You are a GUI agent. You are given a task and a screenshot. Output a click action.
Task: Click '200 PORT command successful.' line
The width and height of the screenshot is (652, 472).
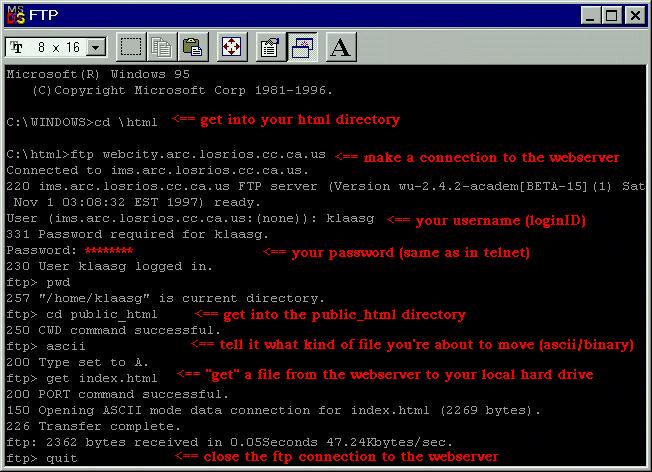click(x=118, y=394)
